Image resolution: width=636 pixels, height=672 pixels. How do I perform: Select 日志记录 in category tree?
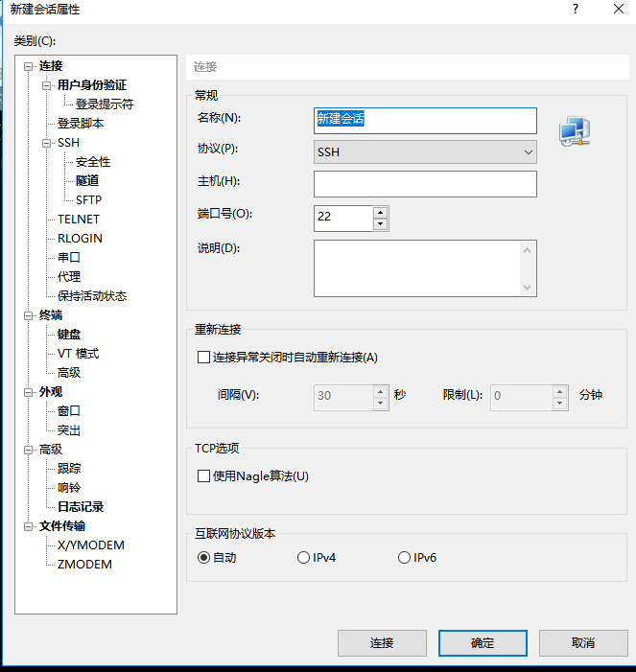(x=81, y=507)
